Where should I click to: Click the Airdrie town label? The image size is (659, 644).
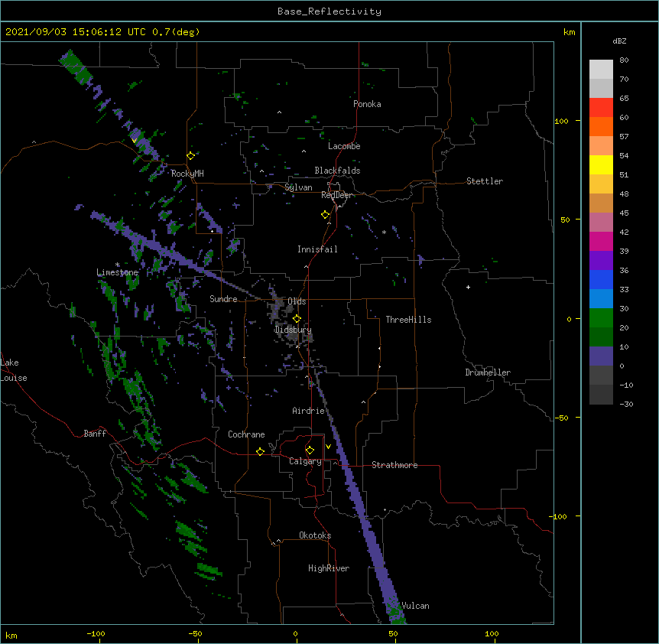309,411
